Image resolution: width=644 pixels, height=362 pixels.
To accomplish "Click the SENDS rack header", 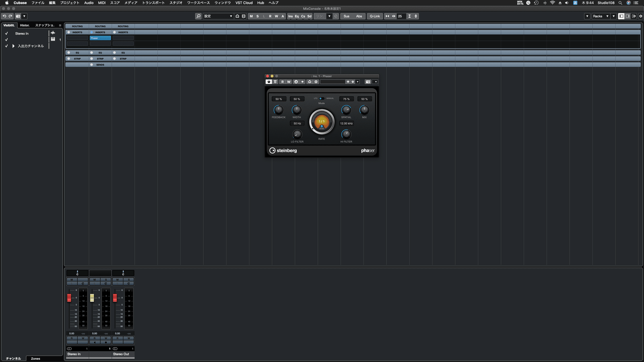I will click(x=100, y=64).
